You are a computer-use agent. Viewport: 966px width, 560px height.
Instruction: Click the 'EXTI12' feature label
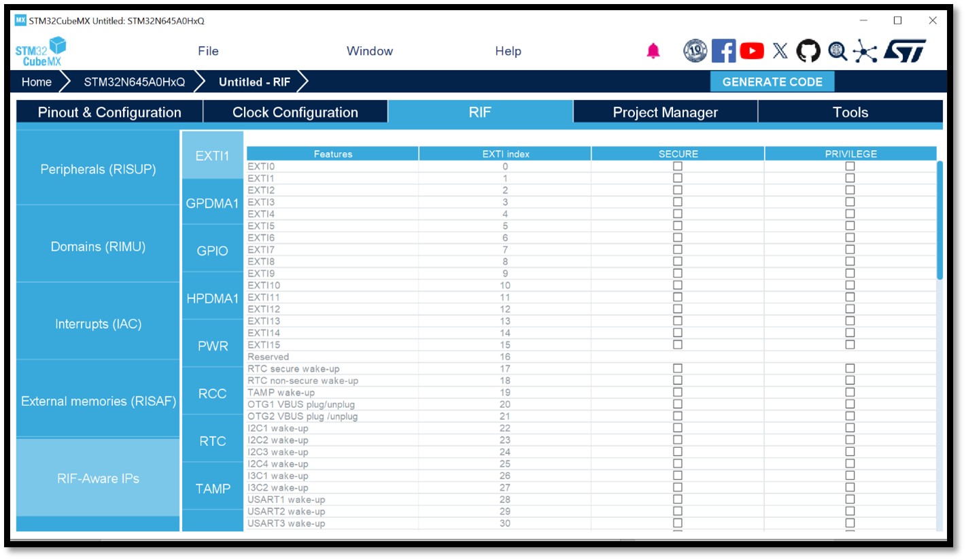[x=264, y=309]
